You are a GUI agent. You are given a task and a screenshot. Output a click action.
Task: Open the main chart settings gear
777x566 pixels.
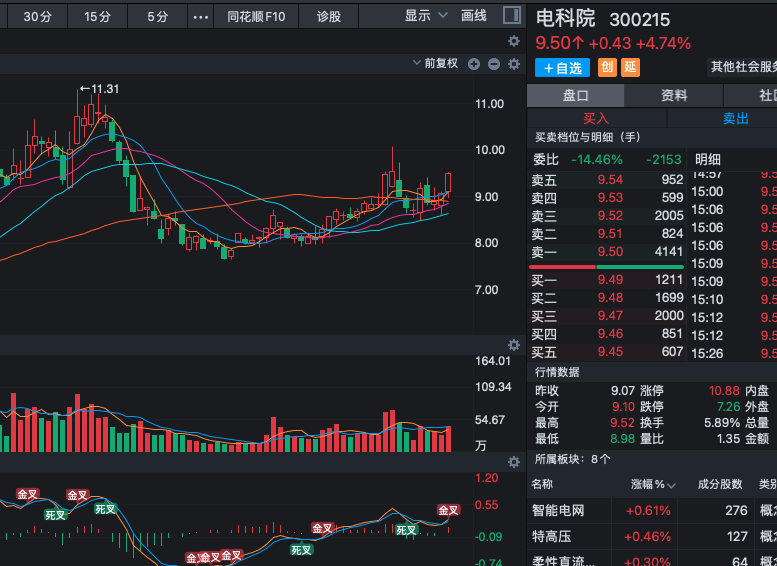point(514,41)
